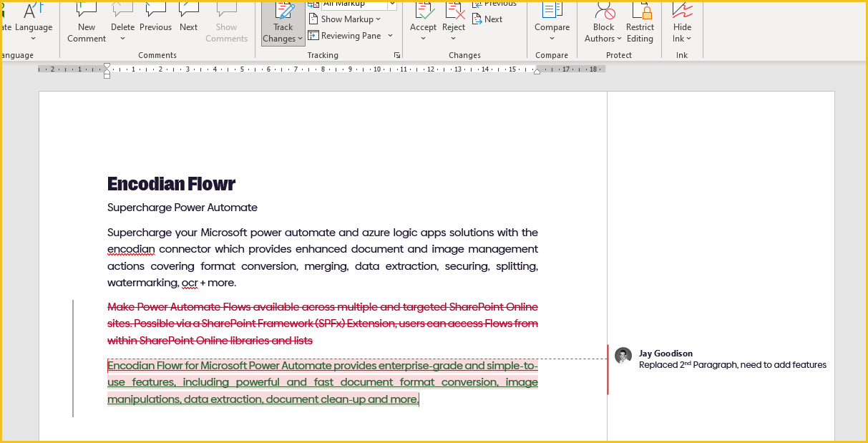Open the Reviewing Pane
This screenshot has width=868, height=443.
345,36
